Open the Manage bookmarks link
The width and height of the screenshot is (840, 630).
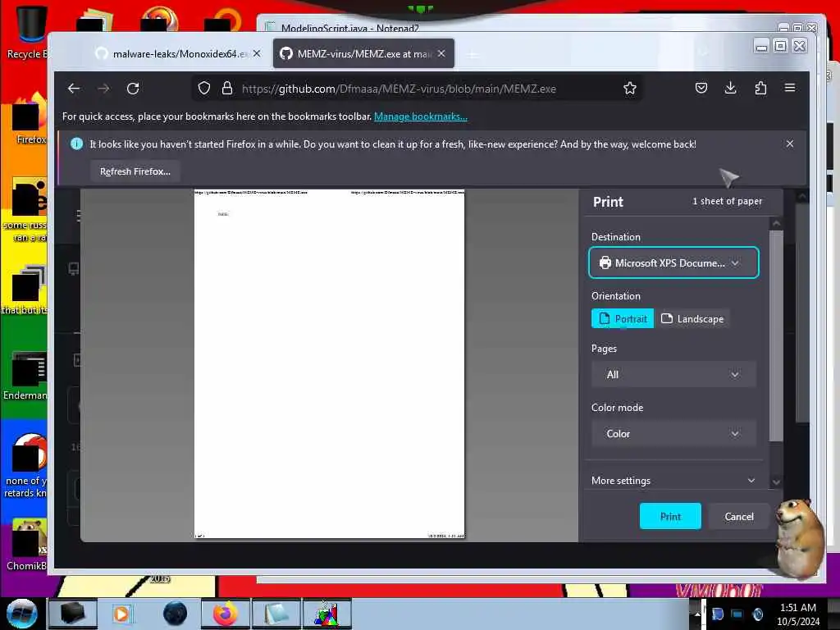[421, 116]
